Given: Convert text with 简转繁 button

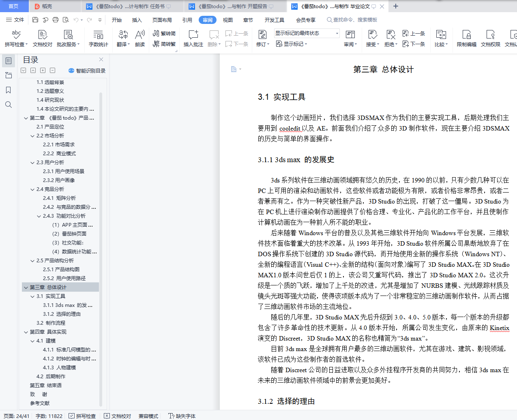Looking at the screenshot, I should pyautogui.click(x=164, y=44).
